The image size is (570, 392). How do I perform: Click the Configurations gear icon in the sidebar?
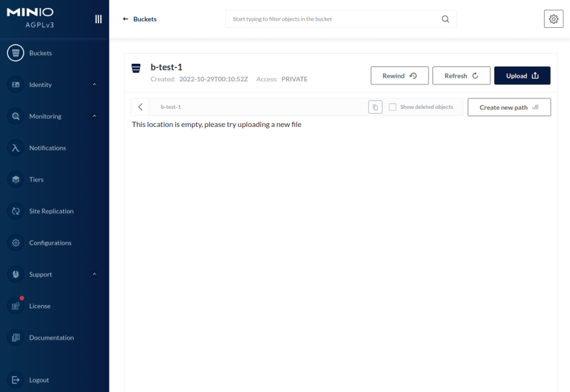coord(16,243)
